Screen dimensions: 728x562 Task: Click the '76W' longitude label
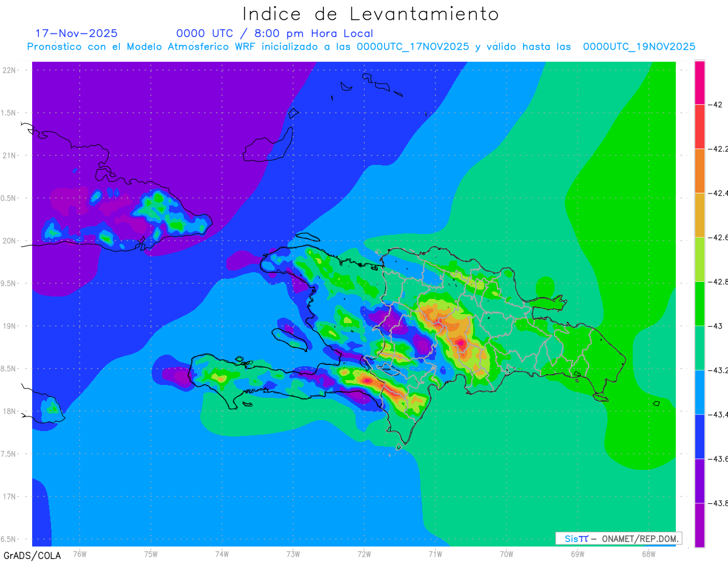79,554
